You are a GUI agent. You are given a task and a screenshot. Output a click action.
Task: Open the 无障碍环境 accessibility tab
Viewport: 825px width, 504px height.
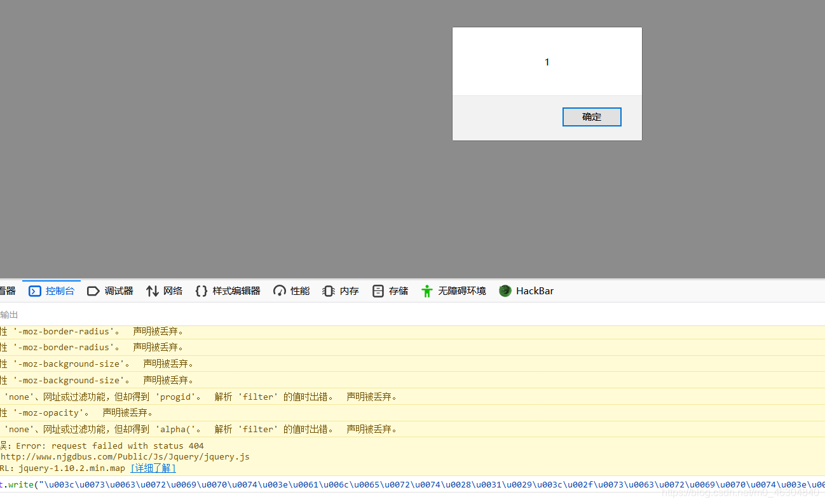click(x=453, y=291)
